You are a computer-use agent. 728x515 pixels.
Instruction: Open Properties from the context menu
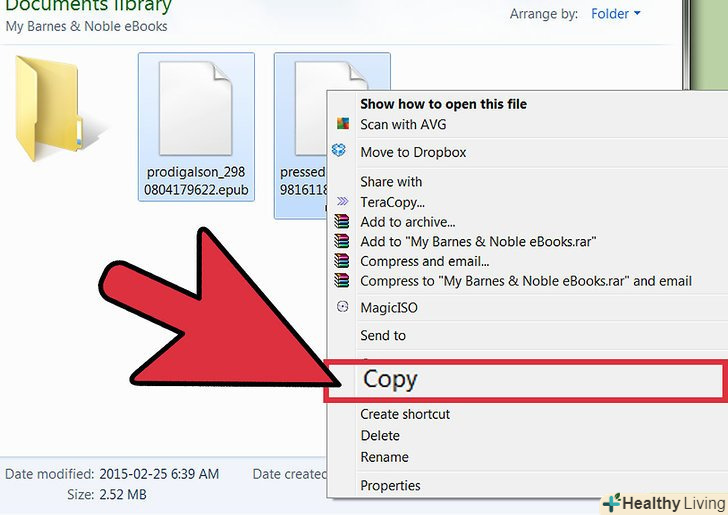390,485
